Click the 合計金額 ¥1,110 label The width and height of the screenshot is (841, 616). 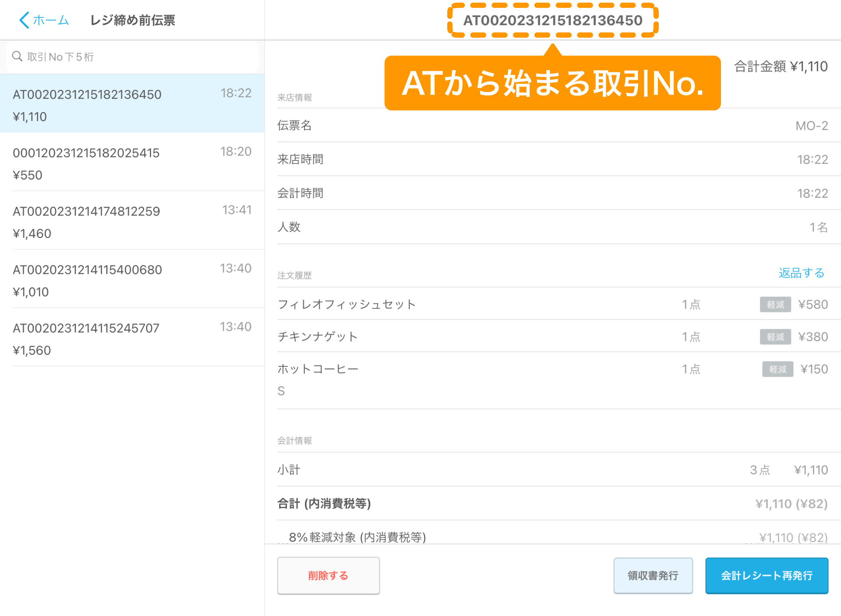click(x=781, y=67)
